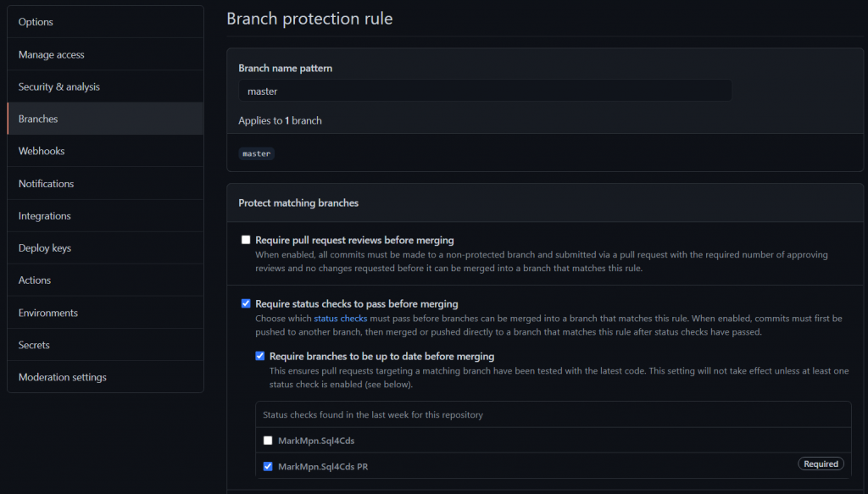Uncheck the MarkMpn.Sql4Cds PR status check
Image resolution: width=868 pixels, height=494 pixels.
268,466
